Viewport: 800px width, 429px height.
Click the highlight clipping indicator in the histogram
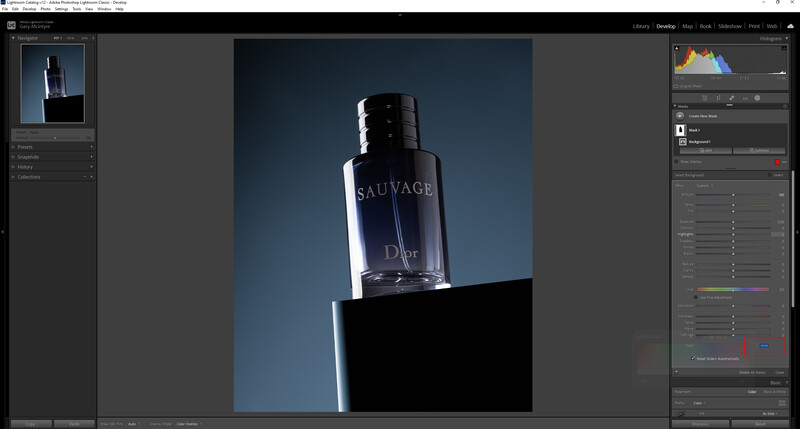784,48
